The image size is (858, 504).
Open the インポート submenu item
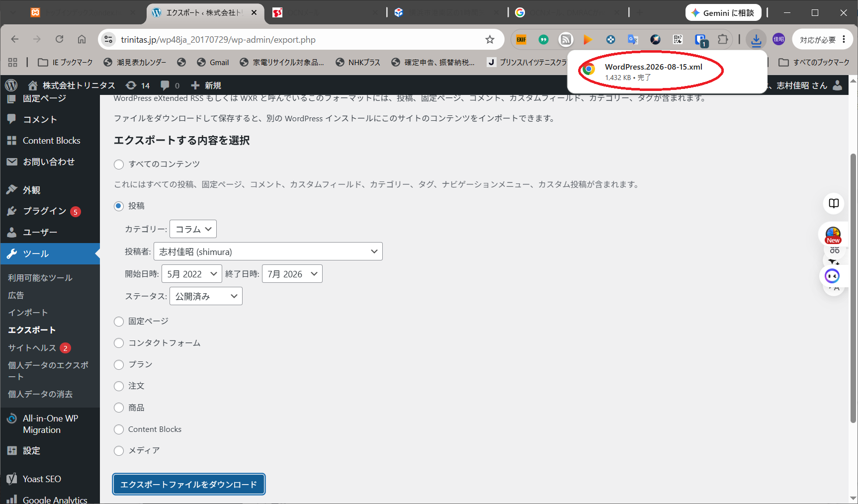click(28, 312)
